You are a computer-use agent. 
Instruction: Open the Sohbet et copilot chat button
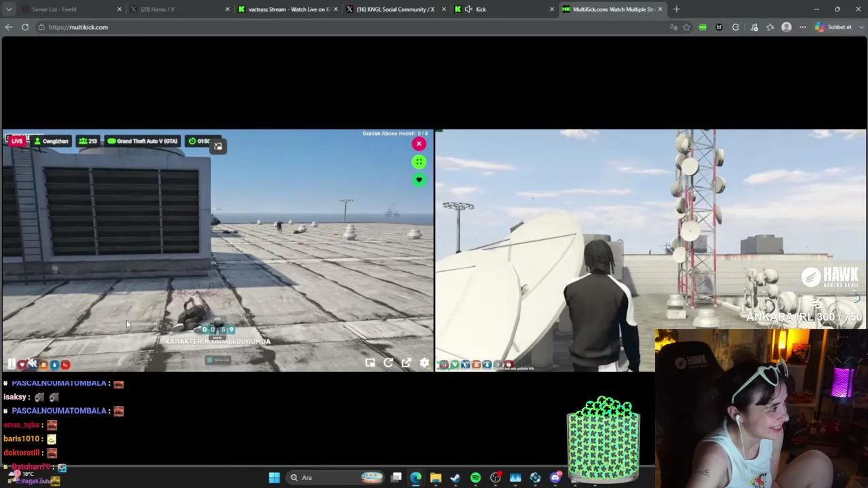833,27
